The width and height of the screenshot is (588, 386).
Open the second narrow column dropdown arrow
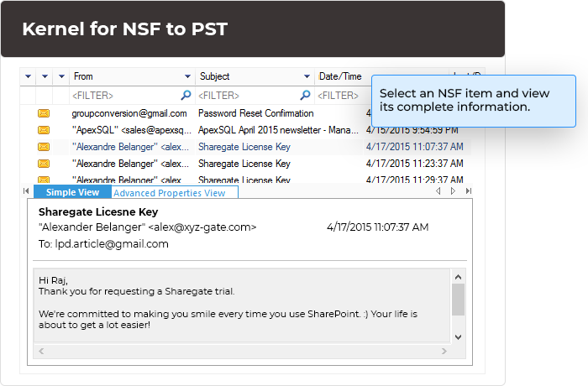click(45, 76)
